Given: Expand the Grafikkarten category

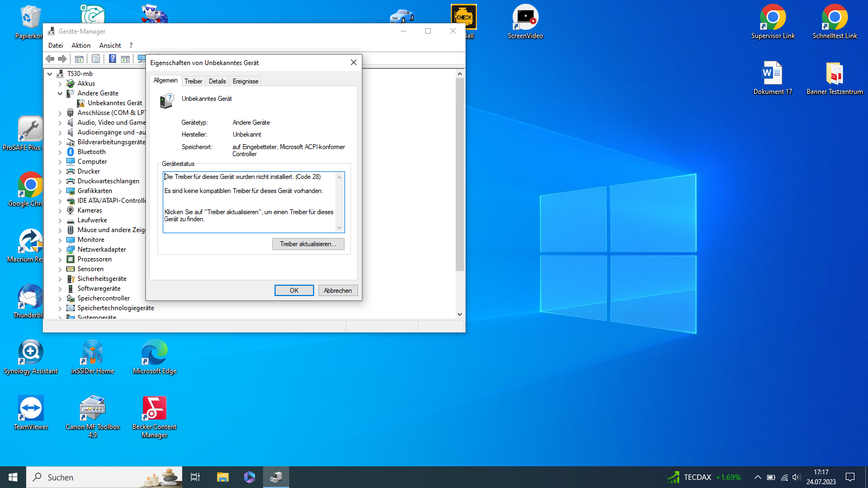Looking at the screenshot, I should point(60,191).
